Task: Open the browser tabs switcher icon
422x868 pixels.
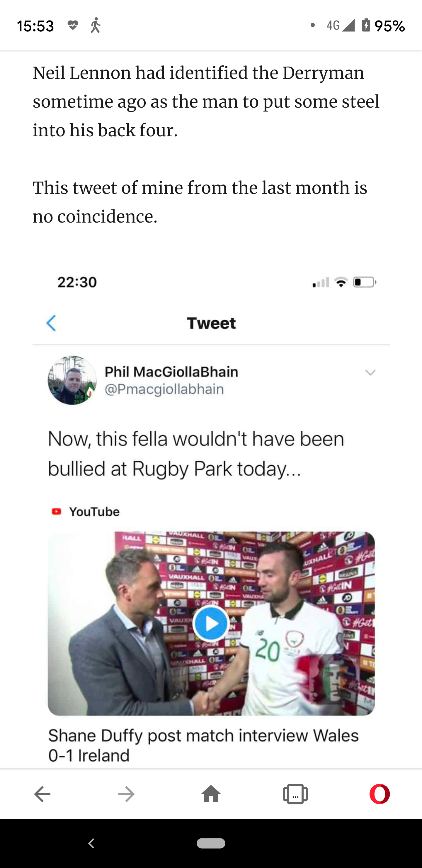Action: tap(295, 794)
